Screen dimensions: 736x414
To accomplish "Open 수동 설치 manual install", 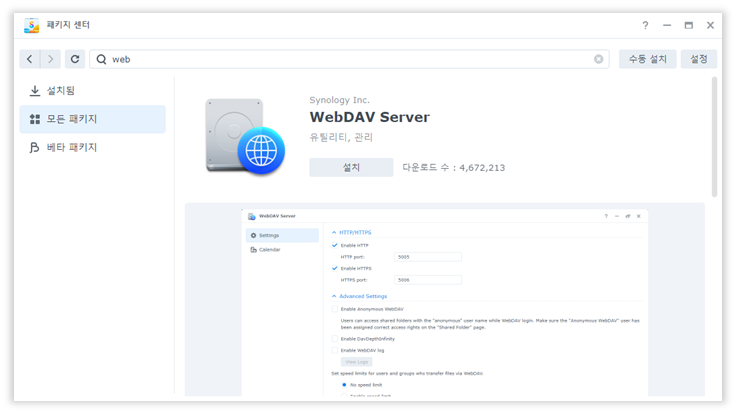I will [648, 59].
